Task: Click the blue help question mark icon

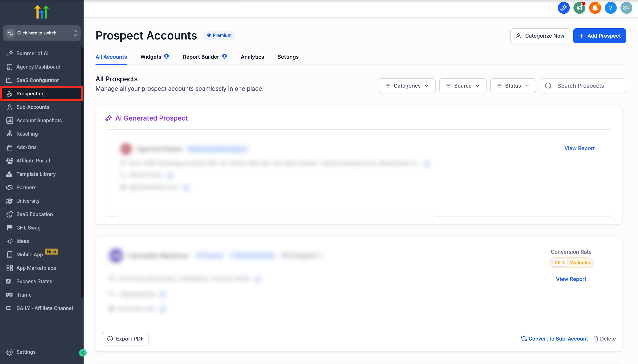Action: tap(610, 8)
